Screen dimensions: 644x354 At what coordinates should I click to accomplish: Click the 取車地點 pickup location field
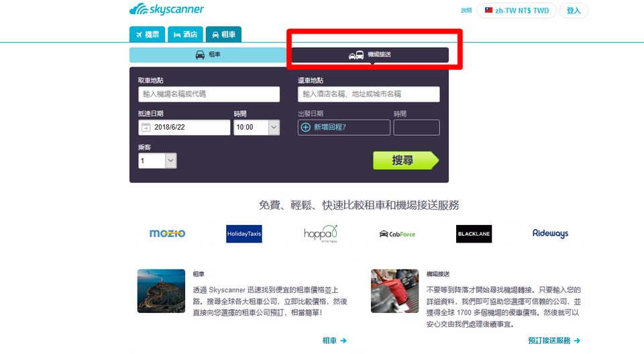click(x=209, y=94)
